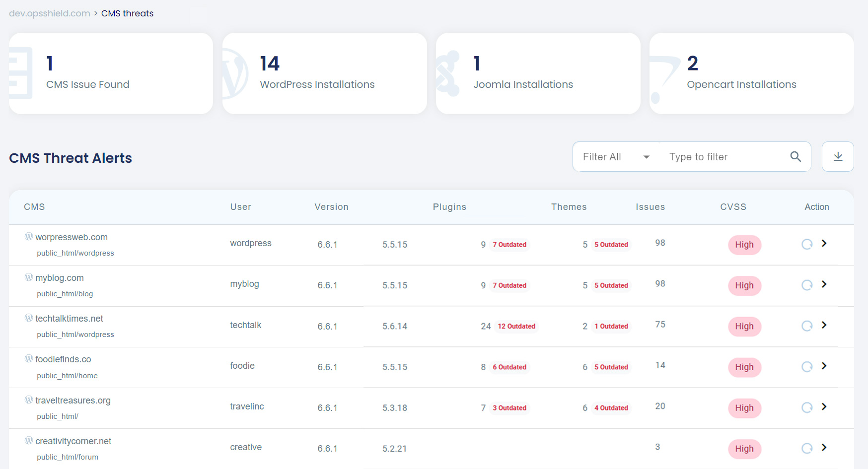This screenshot has width=868, height=469.
Task: Expand the traveltreasures.org row chevron
Action: (824, 406)
